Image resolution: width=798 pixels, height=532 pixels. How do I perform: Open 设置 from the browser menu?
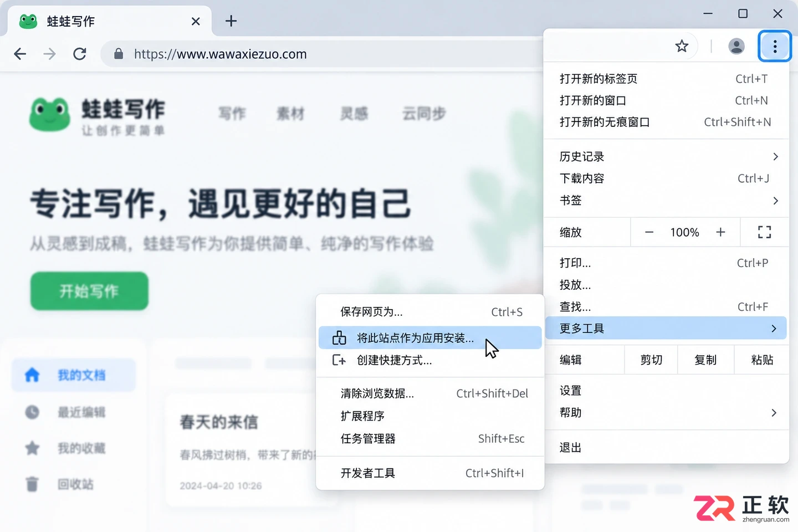click(666, 391)
